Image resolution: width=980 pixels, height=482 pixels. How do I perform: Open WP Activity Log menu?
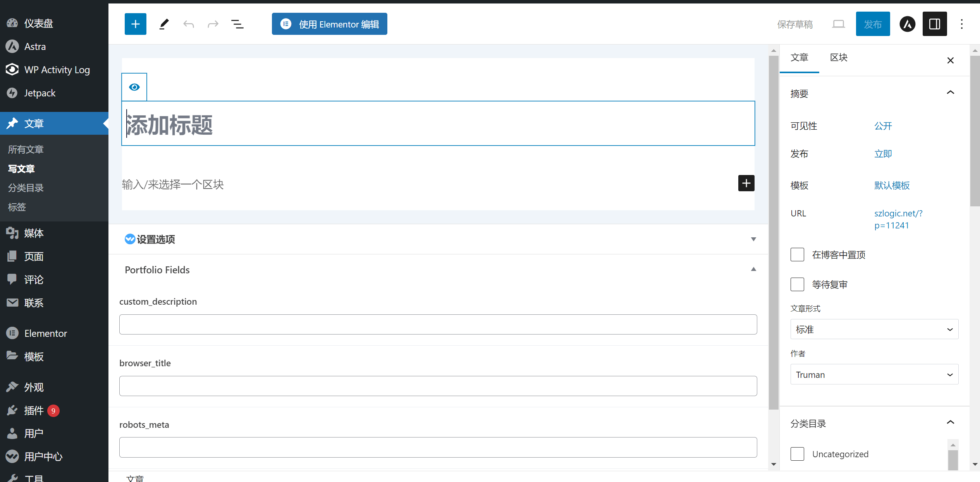(x=54, y=70)
